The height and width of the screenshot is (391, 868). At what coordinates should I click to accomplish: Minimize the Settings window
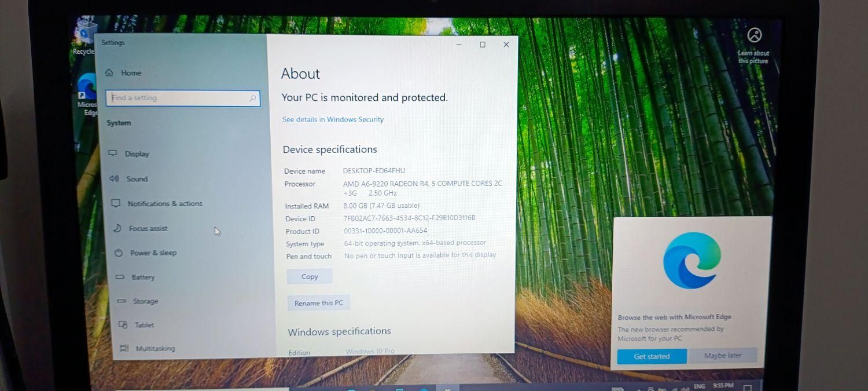click(459, 45)
